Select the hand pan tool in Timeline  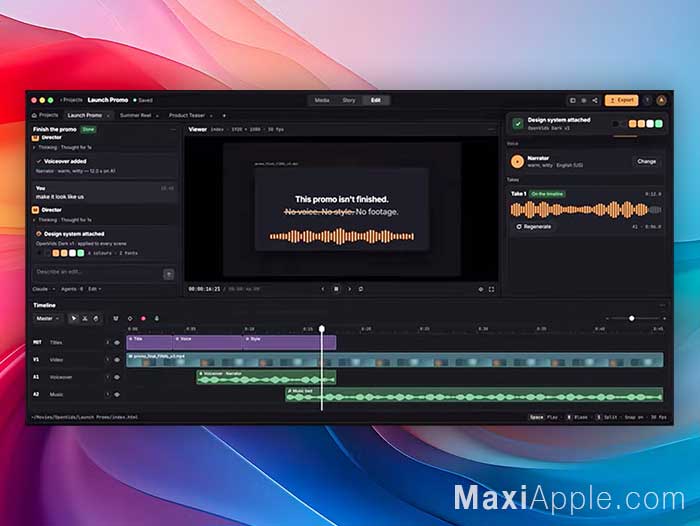point(96,318)
